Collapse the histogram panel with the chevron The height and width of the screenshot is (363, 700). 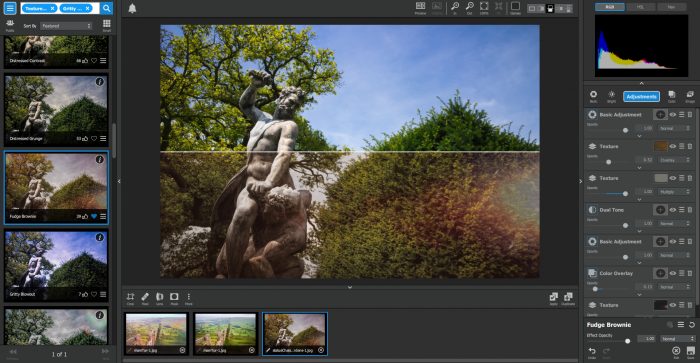642,83
